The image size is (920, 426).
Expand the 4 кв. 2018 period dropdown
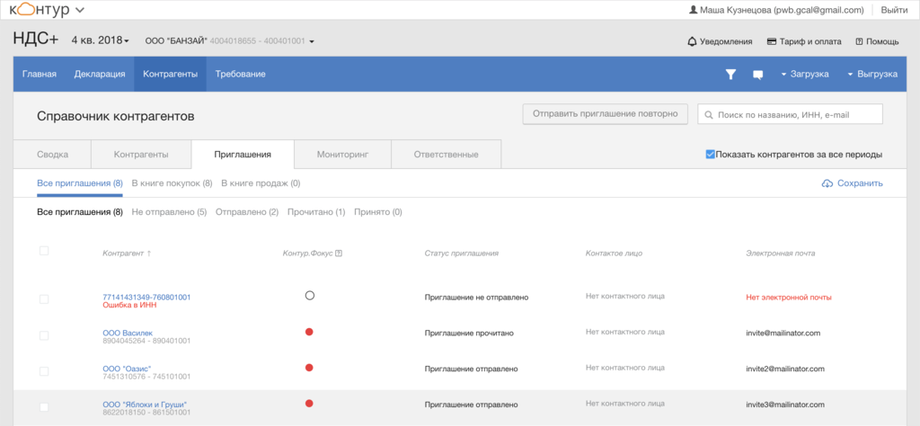[x=100, y=40]
